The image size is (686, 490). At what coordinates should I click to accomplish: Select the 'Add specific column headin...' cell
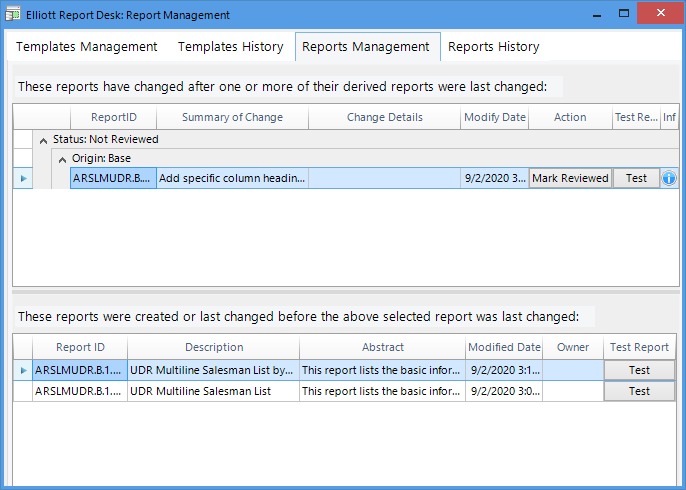232,178
